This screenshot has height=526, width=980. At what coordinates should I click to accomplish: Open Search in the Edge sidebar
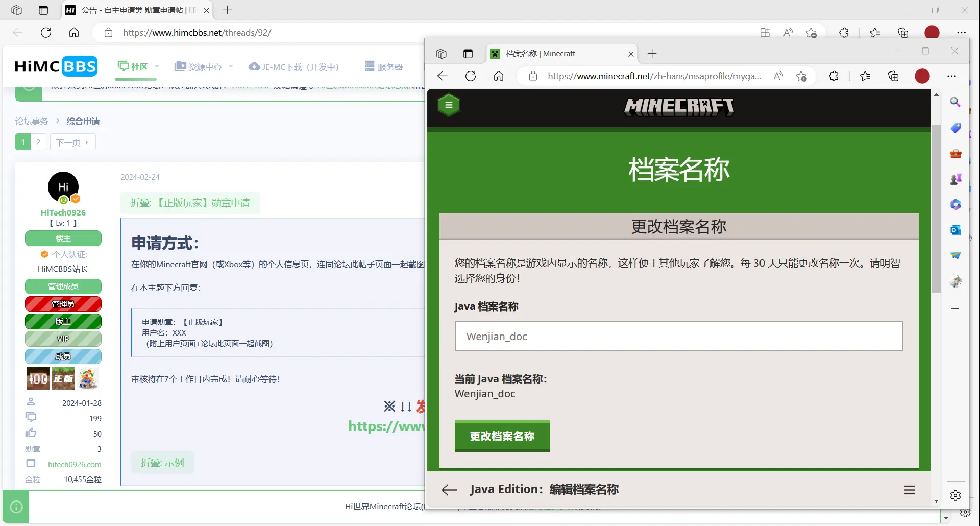[x=955, y=102]
